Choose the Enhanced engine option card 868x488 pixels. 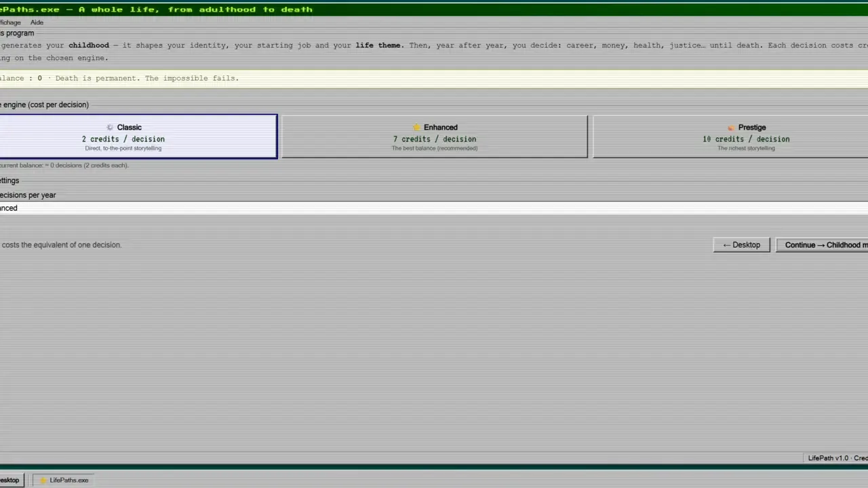click(x=435, y=136)
